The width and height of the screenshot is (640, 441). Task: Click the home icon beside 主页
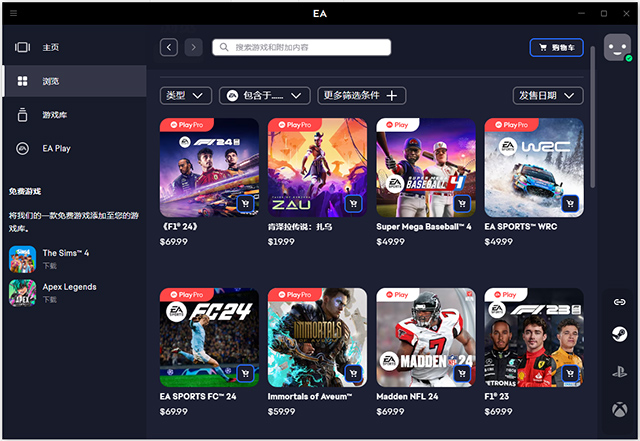click(x=22, y=47)
